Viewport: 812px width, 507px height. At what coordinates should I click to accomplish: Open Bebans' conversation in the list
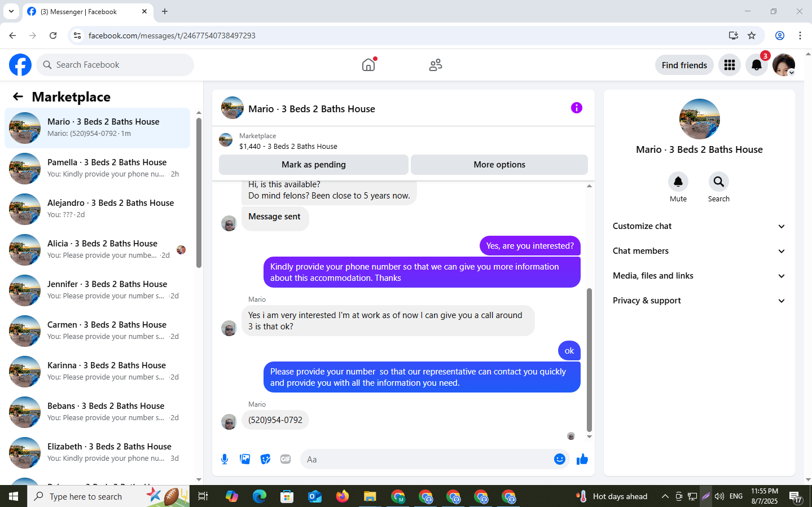[97, 412]
